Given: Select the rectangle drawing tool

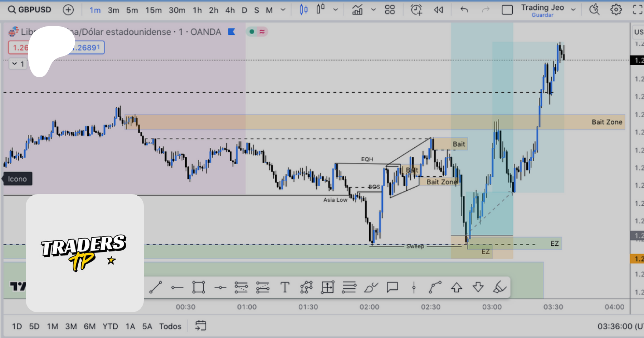Looking at the screenshot, I should point(198,287).
